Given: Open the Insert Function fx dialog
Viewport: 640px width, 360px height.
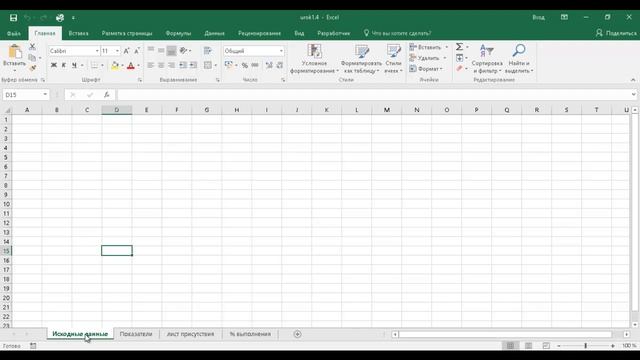Looking at the screenshot, I should pos(107,95).
